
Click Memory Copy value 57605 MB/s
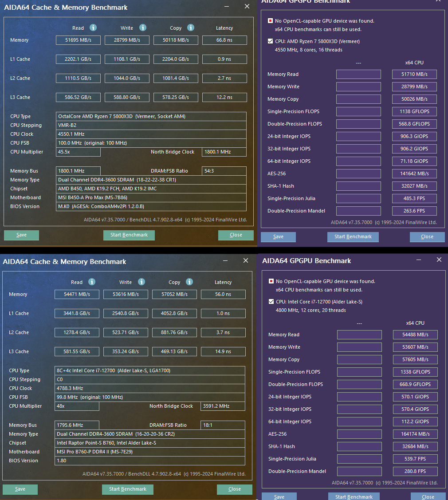[416, 360]
